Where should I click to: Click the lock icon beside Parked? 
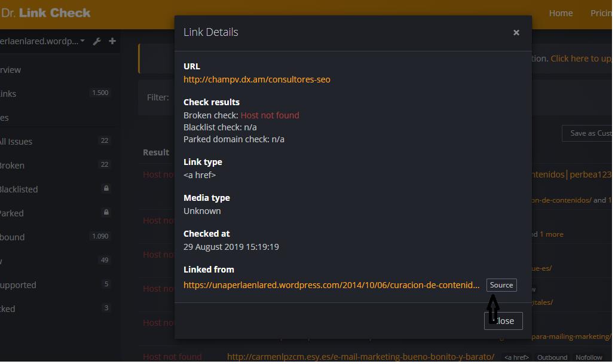[106, 213]
